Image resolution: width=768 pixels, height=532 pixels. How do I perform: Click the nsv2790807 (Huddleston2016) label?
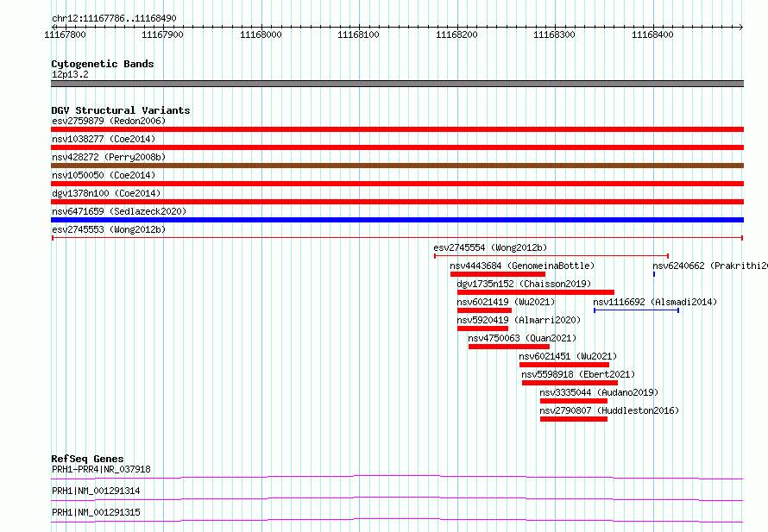coord(609,410)
